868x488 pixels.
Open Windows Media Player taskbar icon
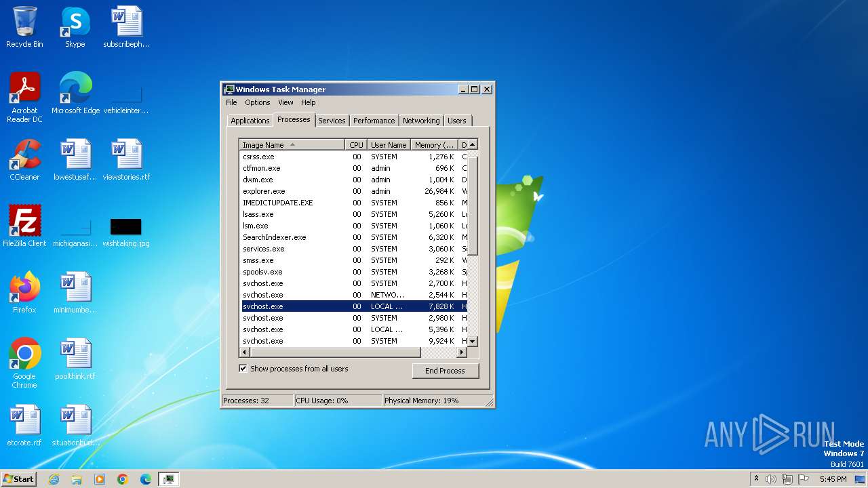pos(100,479)
